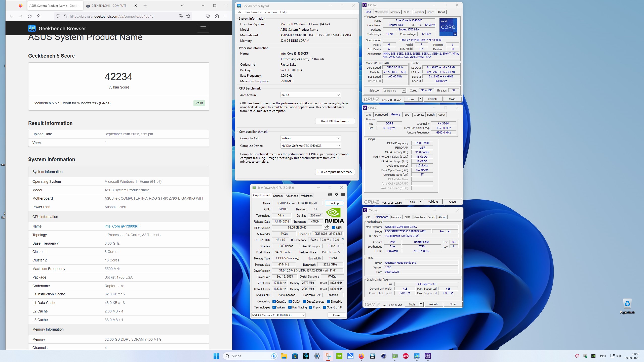Image resolution: width=644 pixels, height=362 pixels.
Task: Click the GPU-Z refresh icon
Action: click(336, 194)
